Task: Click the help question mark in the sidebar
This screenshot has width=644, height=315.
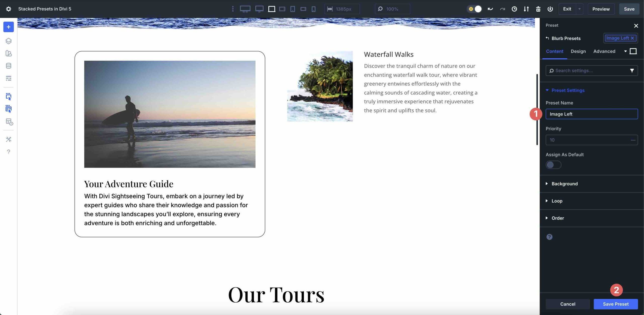Action: pyautogui.click(x=8, y=152)
